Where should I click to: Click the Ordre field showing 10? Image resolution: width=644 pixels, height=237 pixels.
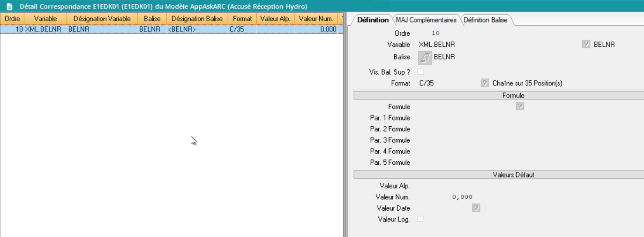(x=435, y=34)
